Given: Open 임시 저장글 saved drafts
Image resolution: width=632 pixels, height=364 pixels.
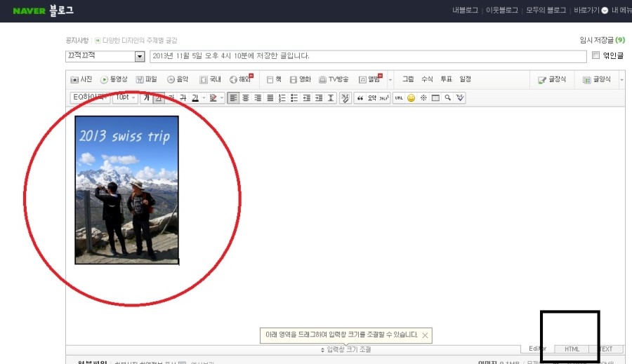Looking at the screenshot, I should (x=603, y=40).
